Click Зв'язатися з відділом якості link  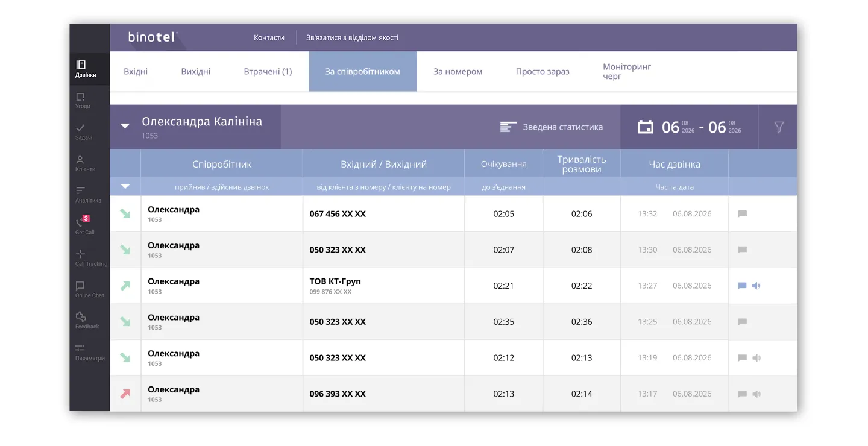352,37
